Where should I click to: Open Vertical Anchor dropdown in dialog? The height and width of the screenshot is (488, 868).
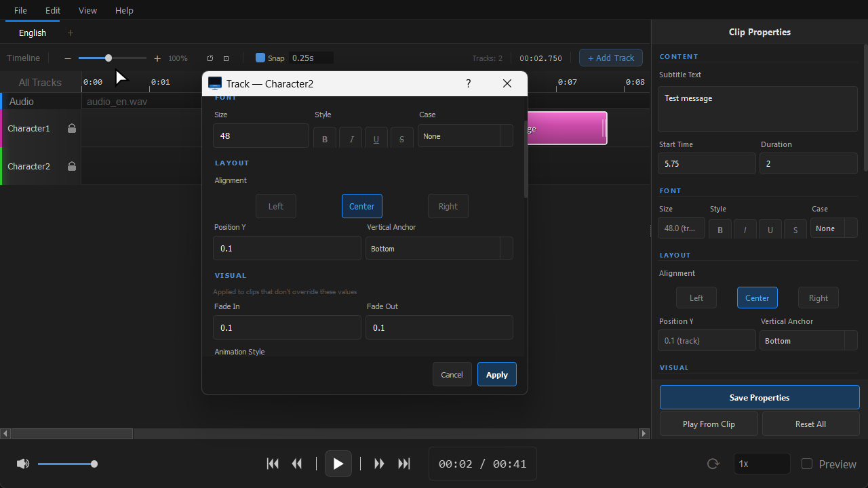pos(439,248)
